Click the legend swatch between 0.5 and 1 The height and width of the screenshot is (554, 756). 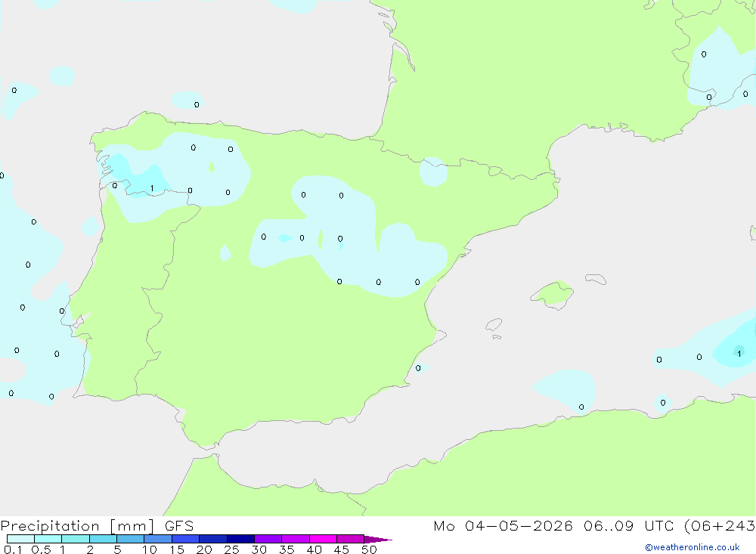click(x=48, y=539)
